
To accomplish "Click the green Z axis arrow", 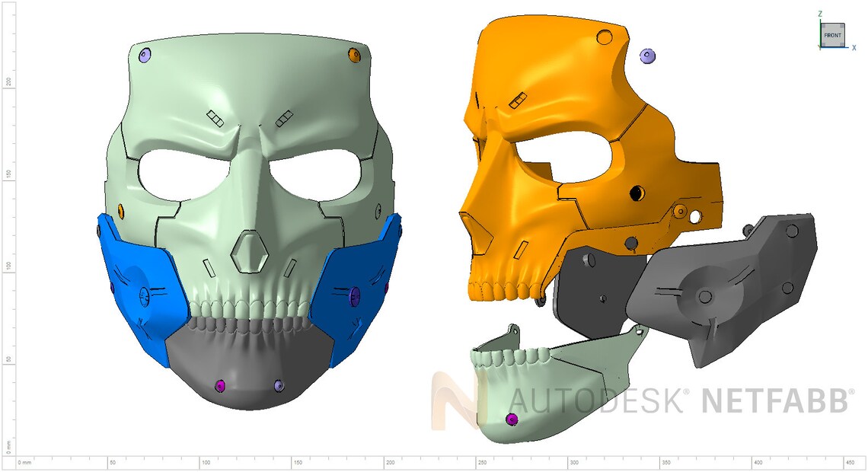I will [821, 21].
